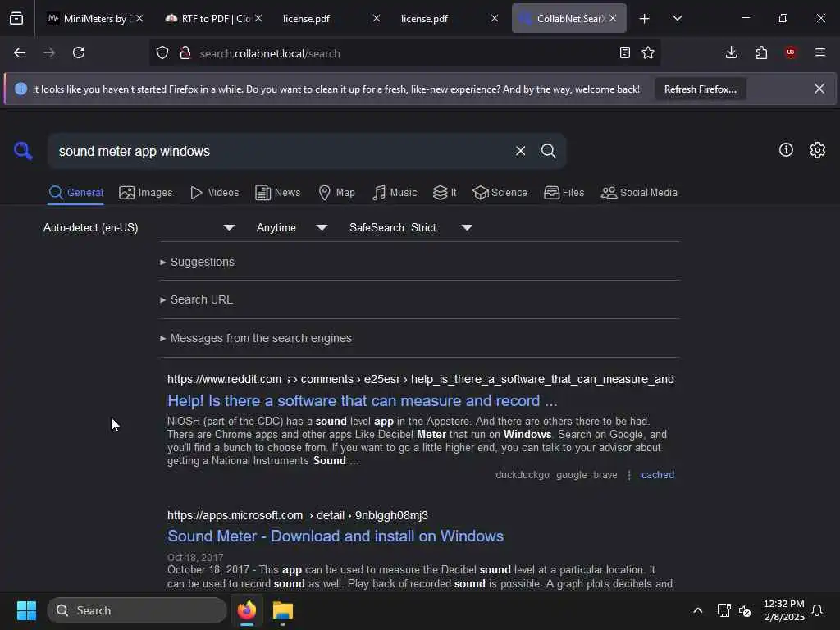Close the MiniMeters tab

pos(139,18)
